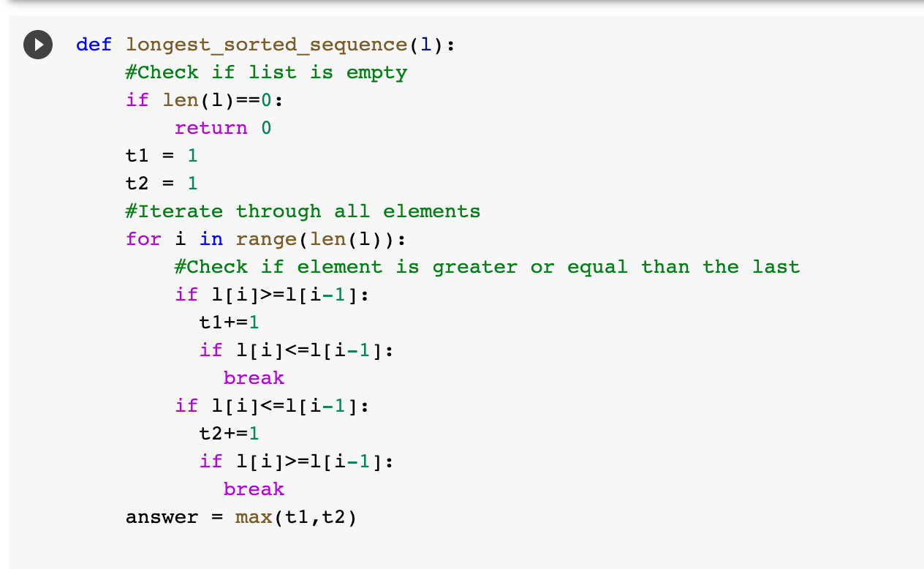Click the line assigning t2 = 1
This screenshot has height=569, width=924.
coord(161,184)
